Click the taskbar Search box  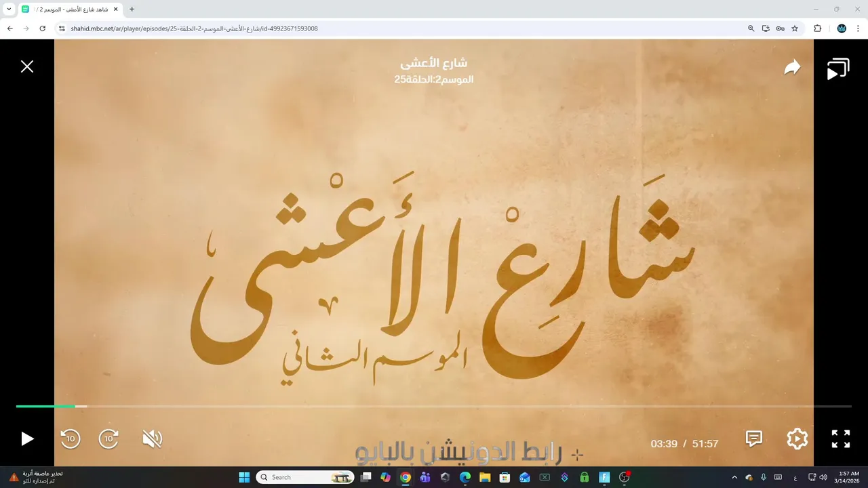tap(307, 477)
